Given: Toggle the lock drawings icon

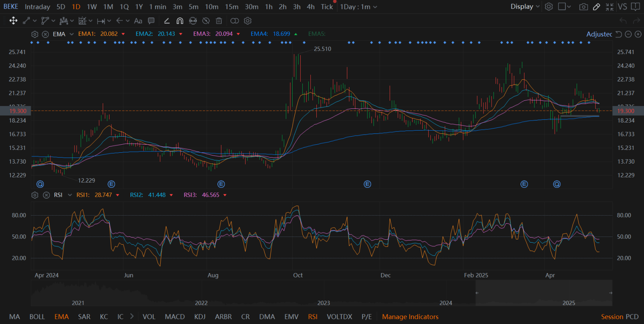Looking at the screenshot, I should pyautogui.click(x=193, y=21).
